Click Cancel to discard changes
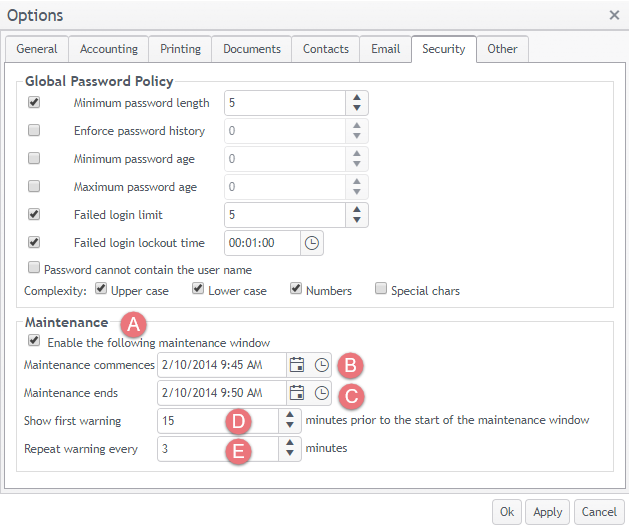 (600, 511)
